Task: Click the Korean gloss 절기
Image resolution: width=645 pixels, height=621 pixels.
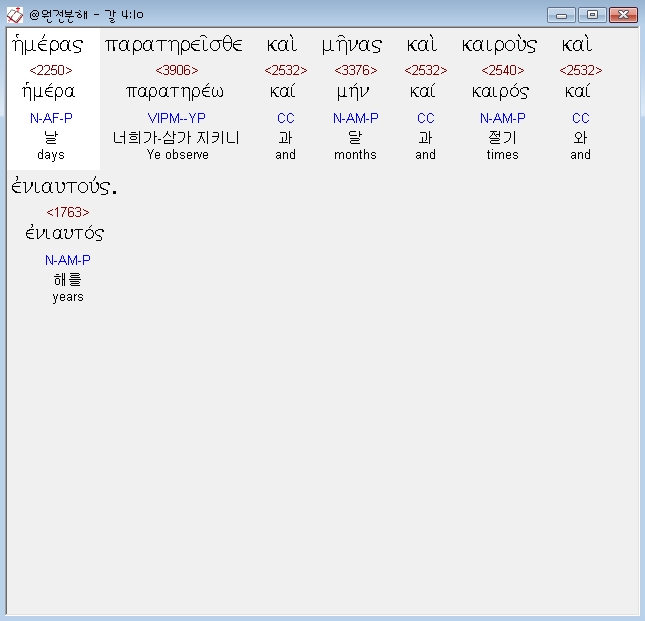Action: click(502, 137)
